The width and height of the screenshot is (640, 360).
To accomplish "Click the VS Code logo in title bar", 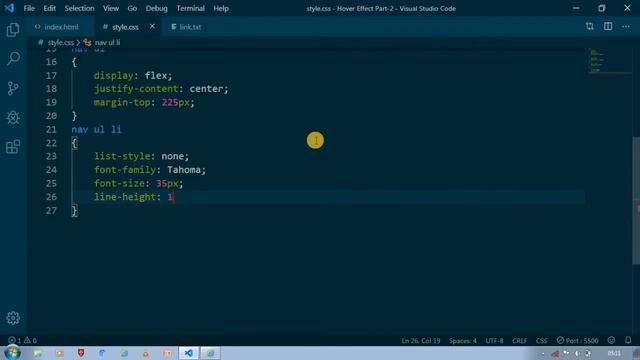I will coord(9,8).
